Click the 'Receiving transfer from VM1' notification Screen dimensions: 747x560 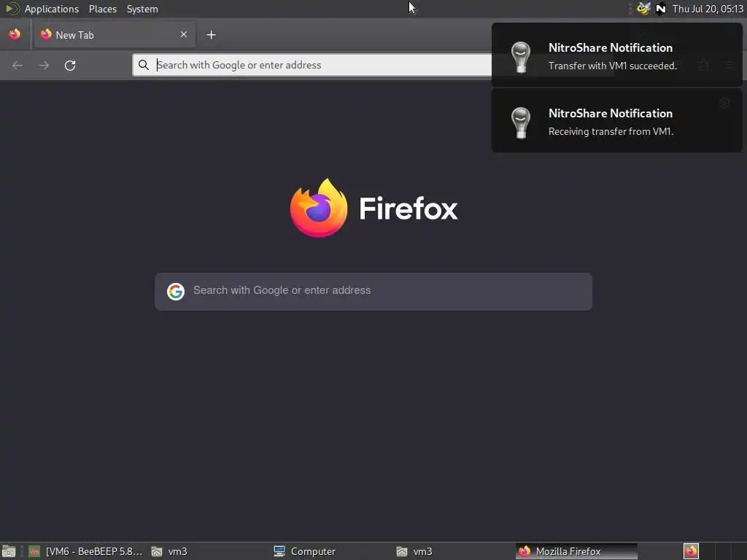tap(617, 120)
